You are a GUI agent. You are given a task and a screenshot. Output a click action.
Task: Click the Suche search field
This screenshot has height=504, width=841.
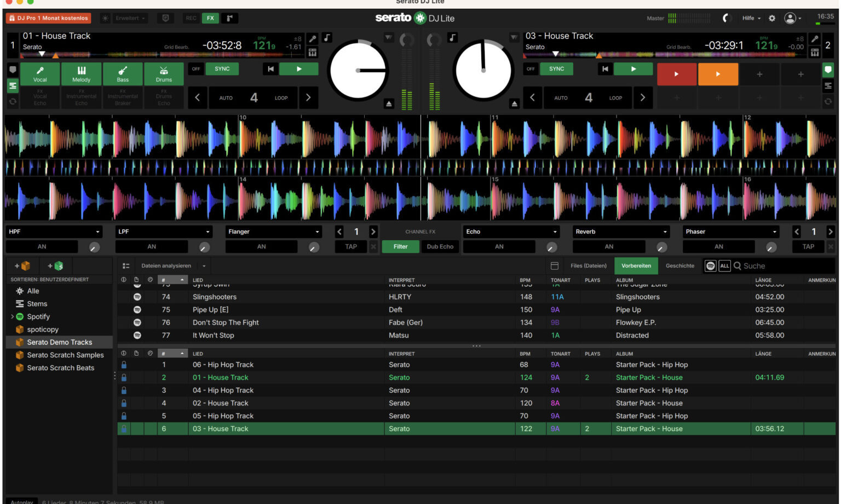pyautogui.click(x=782, y=266)
